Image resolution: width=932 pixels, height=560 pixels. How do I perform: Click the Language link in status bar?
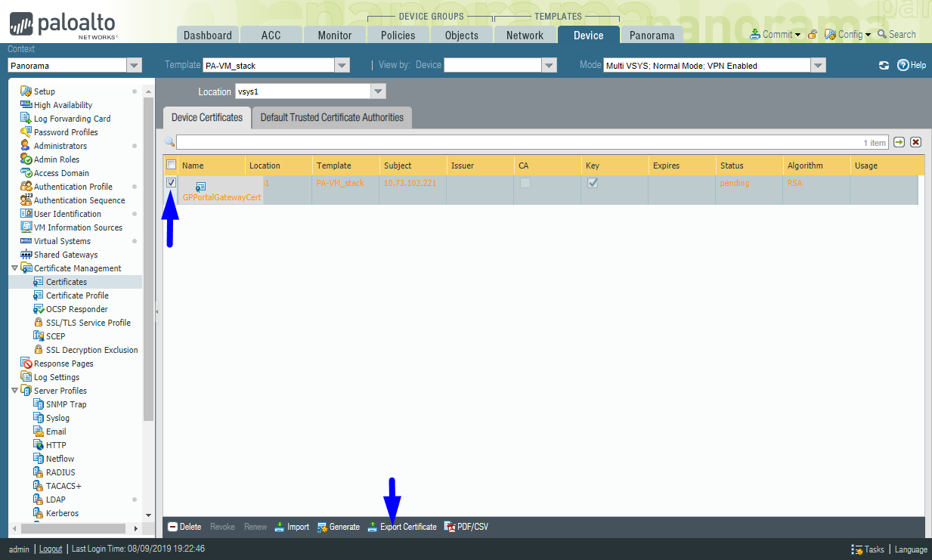(x=911, y=549)
